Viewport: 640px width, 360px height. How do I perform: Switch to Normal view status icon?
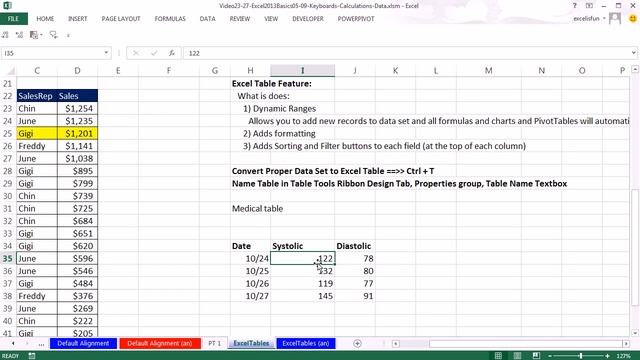click(498, 356)
